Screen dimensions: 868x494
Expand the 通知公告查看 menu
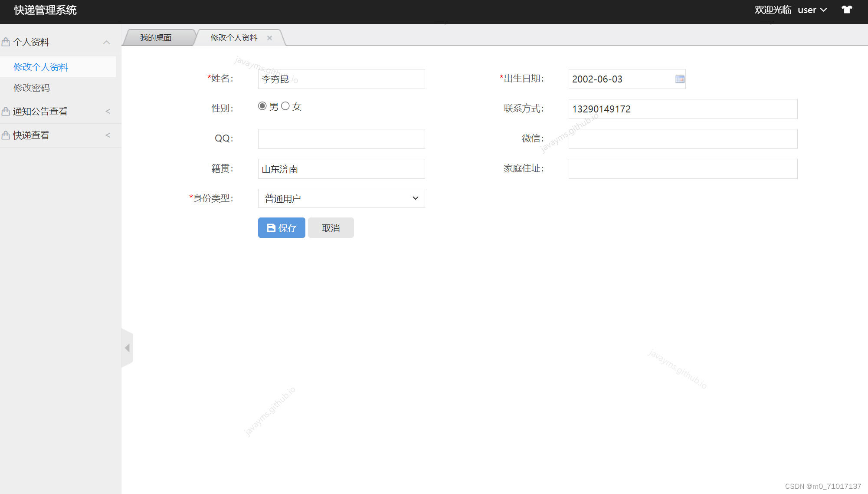click(x=108, y=111)
